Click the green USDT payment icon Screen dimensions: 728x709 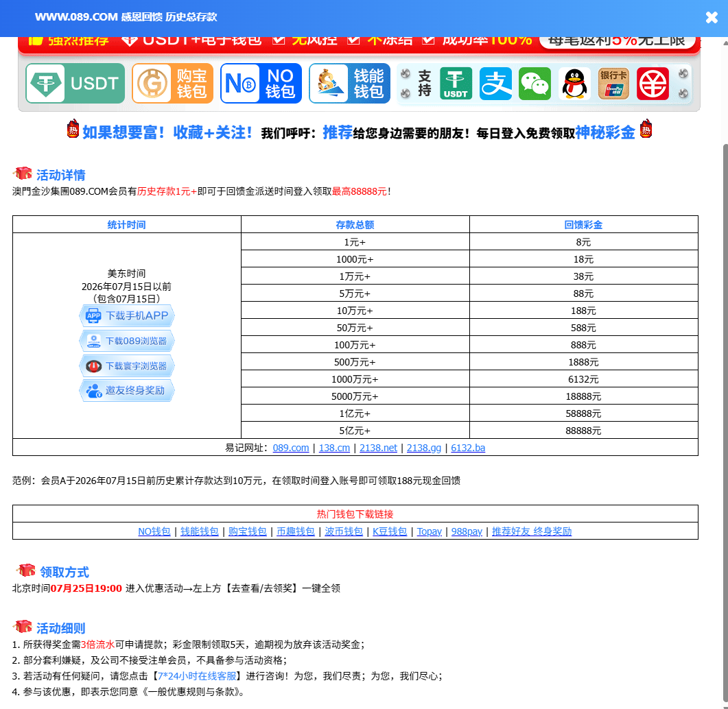(456, 84)
